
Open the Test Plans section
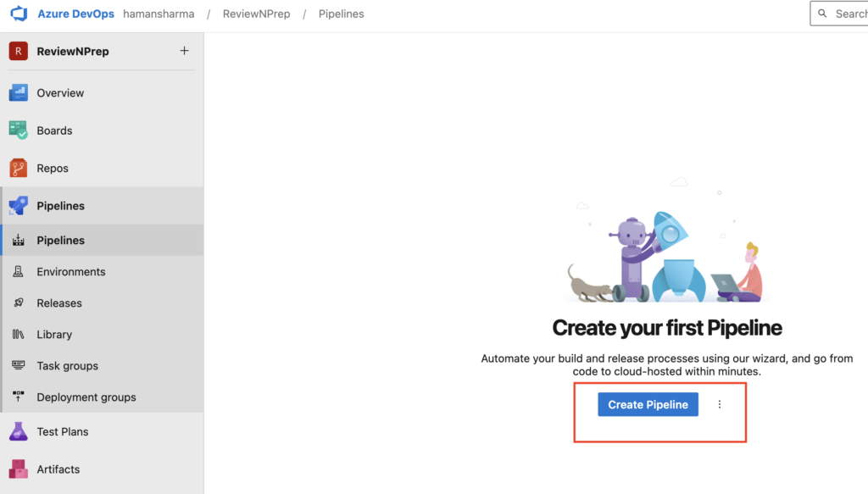63,431
